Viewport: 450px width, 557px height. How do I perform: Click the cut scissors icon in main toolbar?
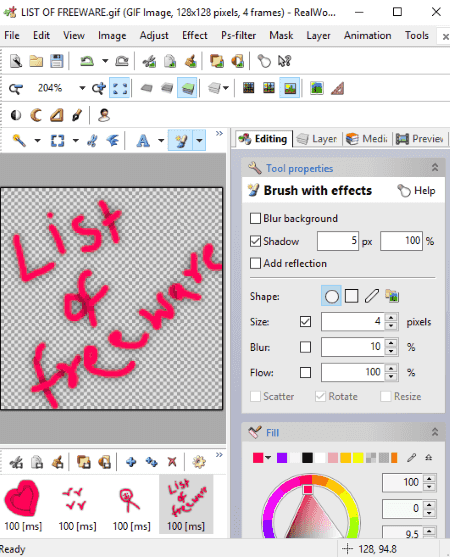[149, 61]
